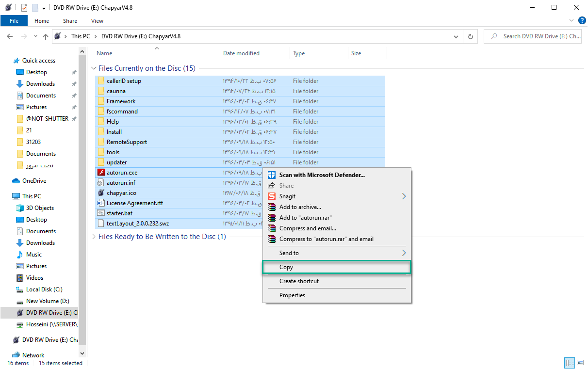
Task: Click the chapyar.ico file icon
Action: tap(101, 193)
